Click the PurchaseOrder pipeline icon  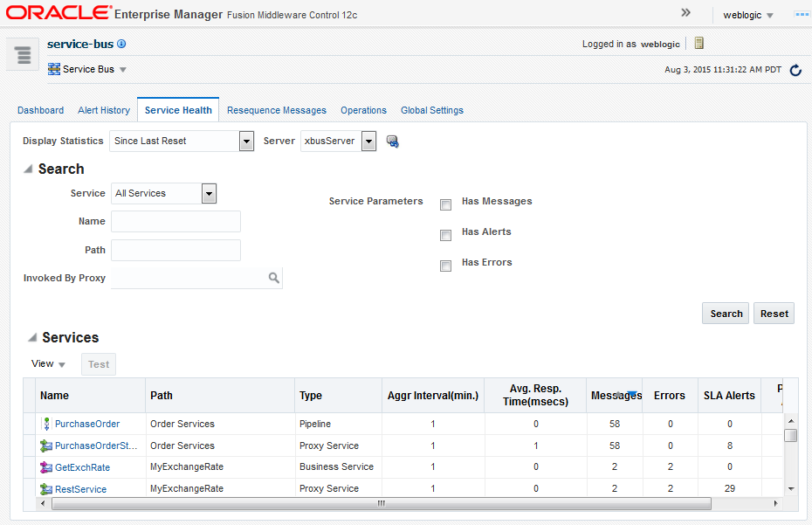click(46, 424)
